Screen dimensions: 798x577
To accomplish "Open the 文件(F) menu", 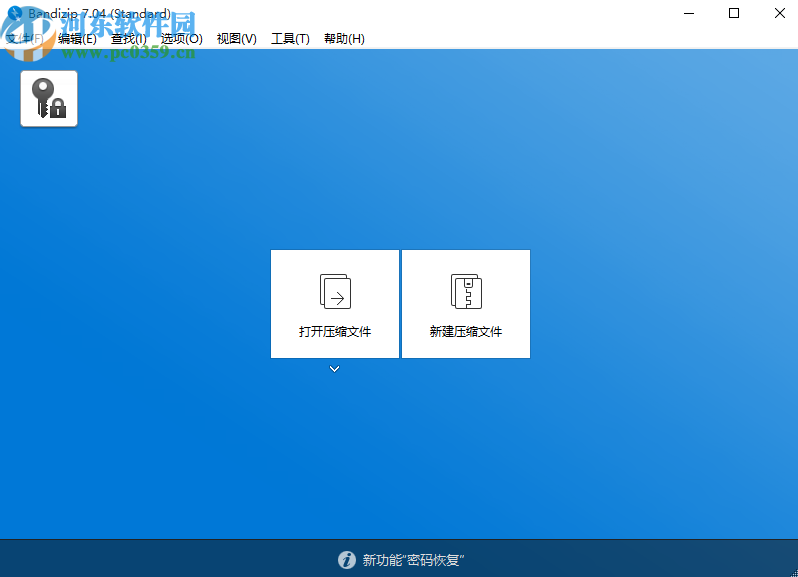I will 24,39.
